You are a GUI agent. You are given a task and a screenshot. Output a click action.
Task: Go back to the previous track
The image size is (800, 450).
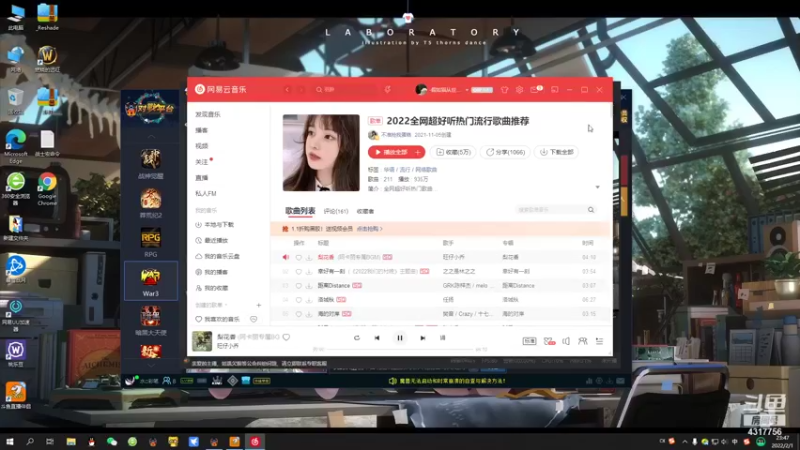[377, 338]
